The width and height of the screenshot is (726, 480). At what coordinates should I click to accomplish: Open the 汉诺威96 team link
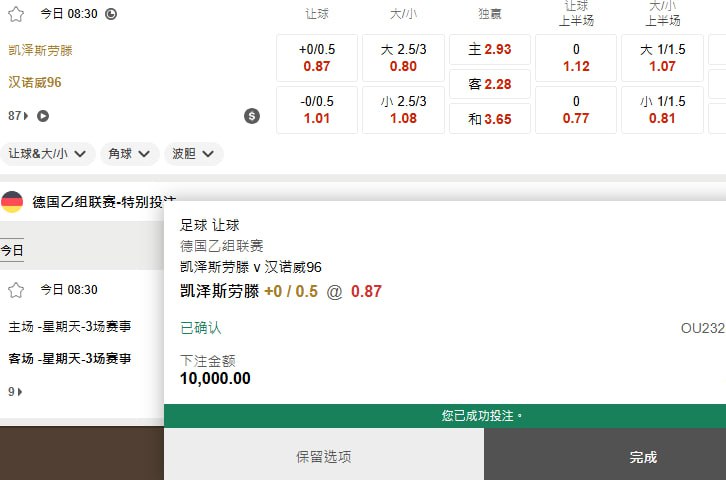[35, 82]
